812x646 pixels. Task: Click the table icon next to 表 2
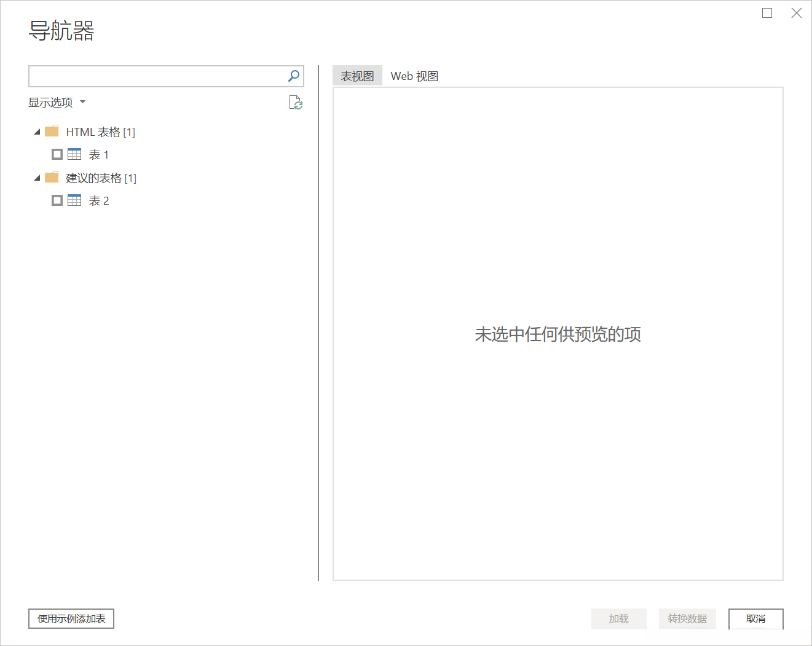[x=74, y=200]
